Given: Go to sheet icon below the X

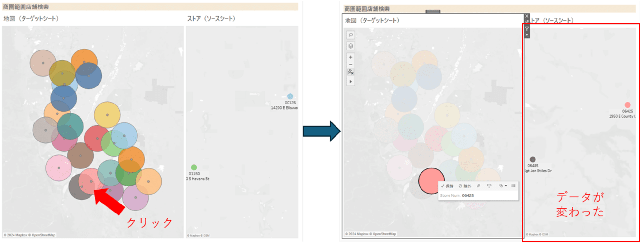Looking at the screenshot, I should [x=527, y=22].
